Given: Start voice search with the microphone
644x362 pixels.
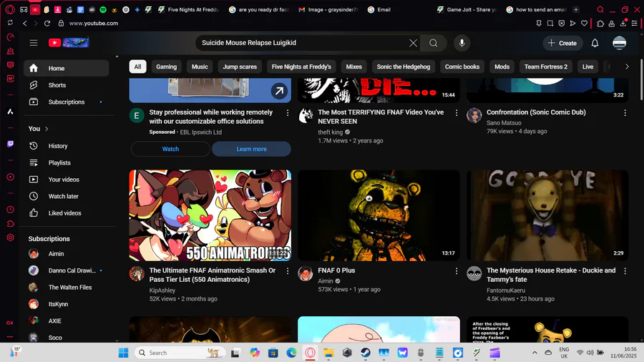Looking at the screenshot, I should [x=462, y=43].
